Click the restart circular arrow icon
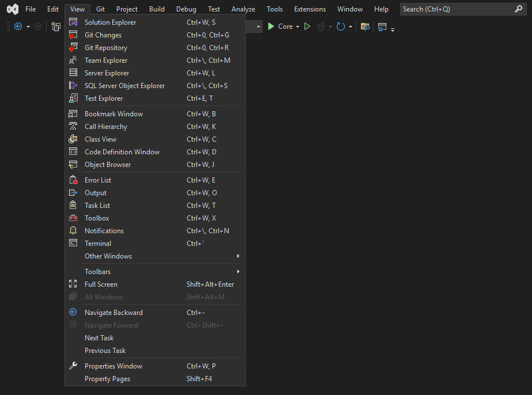This screenshot has width=532, height=395. 341,26
